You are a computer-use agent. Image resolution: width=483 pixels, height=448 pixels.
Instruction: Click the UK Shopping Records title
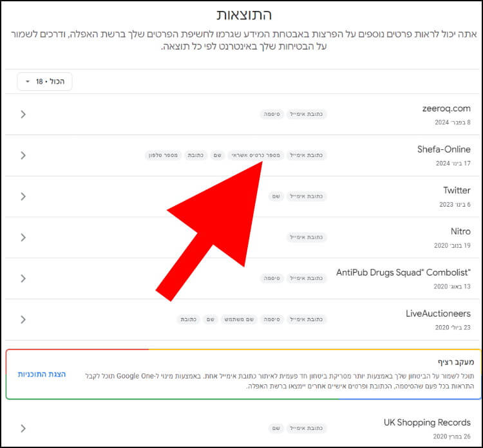[x=427, y=422]
